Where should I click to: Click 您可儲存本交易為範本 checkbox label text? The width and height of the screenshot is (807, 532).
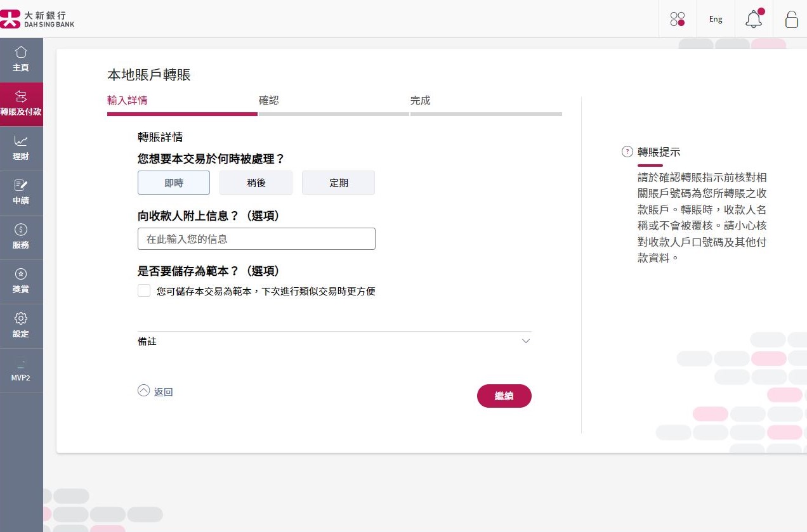(266, 292)
